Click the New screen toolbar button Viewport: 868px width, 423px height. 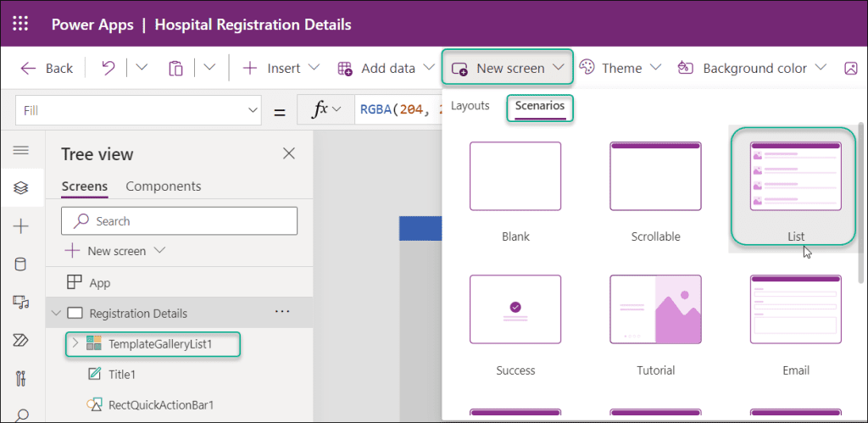point(507,68)
